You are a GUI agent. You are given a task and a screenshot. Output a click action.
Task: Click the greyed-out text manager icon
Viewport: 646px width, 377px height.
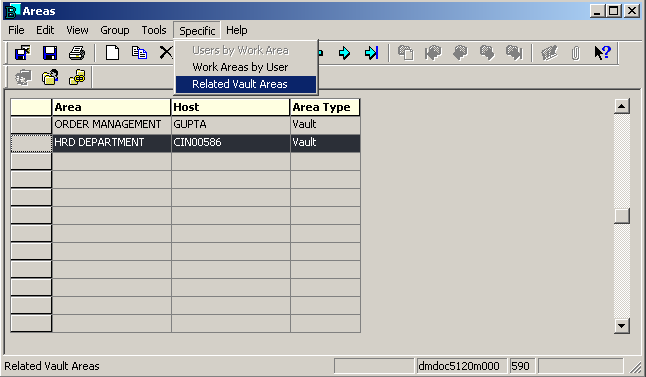pyautogui.click(x=549, y=53)
